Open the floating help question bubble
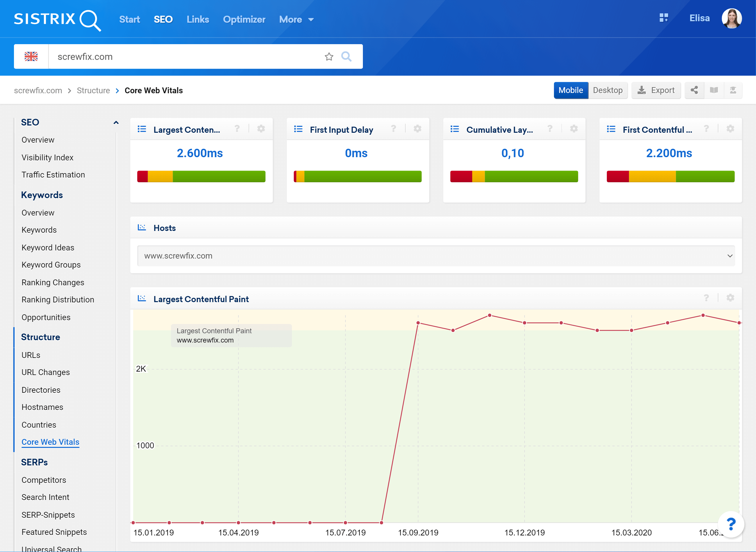 point(731,524)
